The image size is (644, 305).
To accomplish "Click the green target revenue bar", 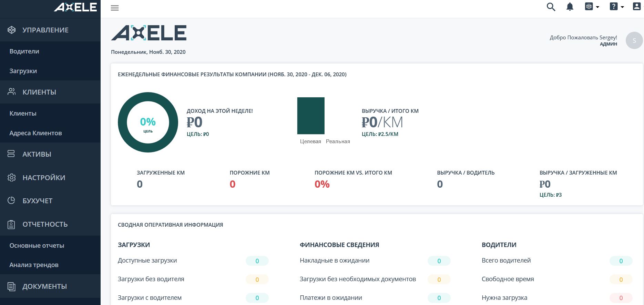I will point(311,116).
